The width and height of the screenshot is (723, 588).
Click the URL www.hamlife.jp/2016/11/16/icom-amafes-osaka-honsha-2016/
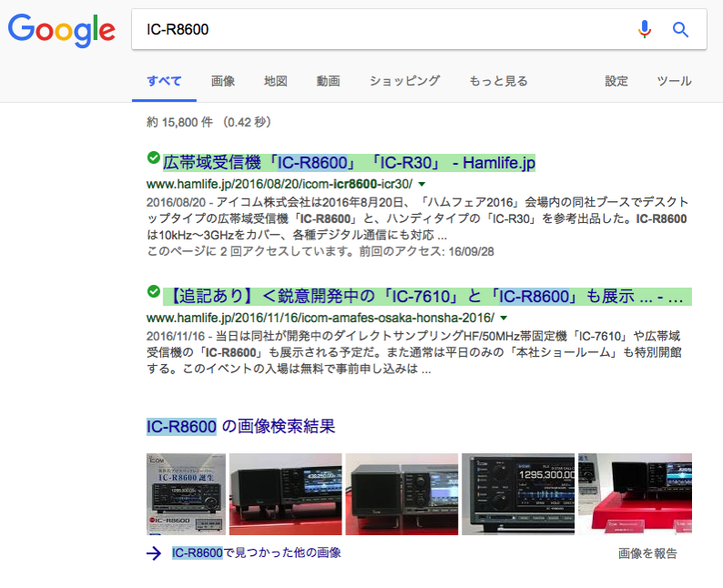click(321, 318)
